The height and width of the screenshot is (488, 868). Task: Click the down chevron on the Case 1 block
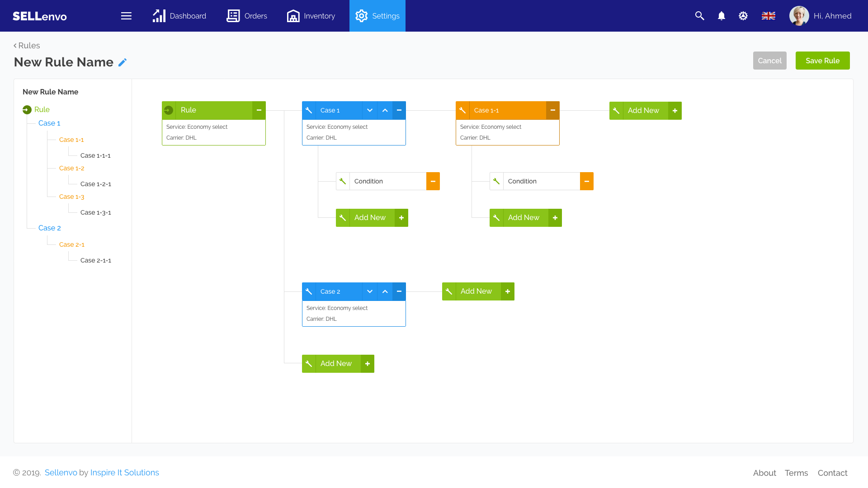[x=370, y=110]
